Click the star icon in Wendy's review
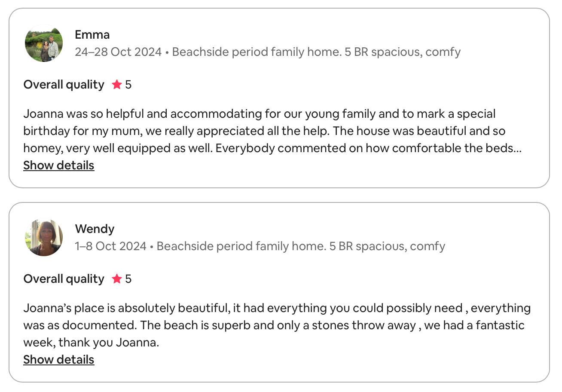This screenshot has width=562, height=392. click(x=116, y=279)
